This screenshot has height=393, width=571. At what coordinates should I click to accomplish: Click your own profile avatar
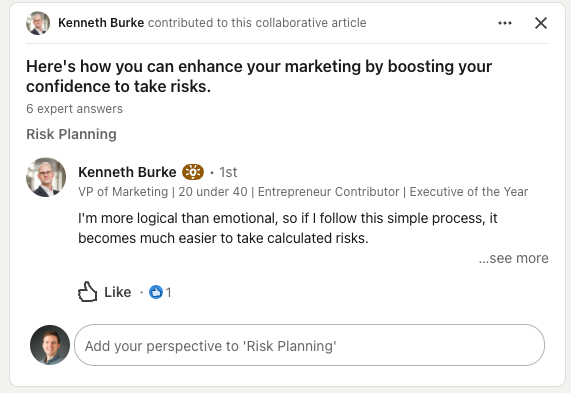(50, 345)
